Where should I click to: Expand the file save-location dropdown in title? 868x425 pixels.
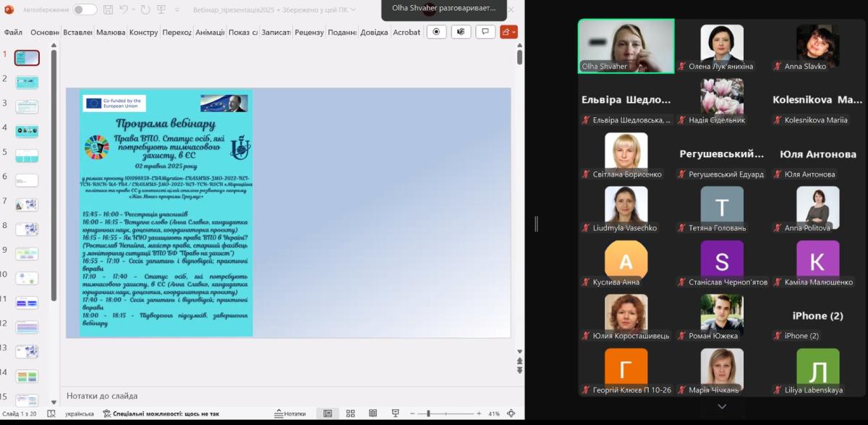(x=353, y=10)
